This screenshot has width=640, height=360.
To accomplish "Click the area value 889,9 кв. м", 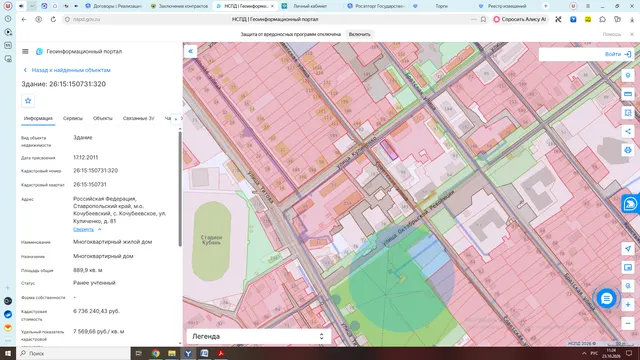I will 88,270.
